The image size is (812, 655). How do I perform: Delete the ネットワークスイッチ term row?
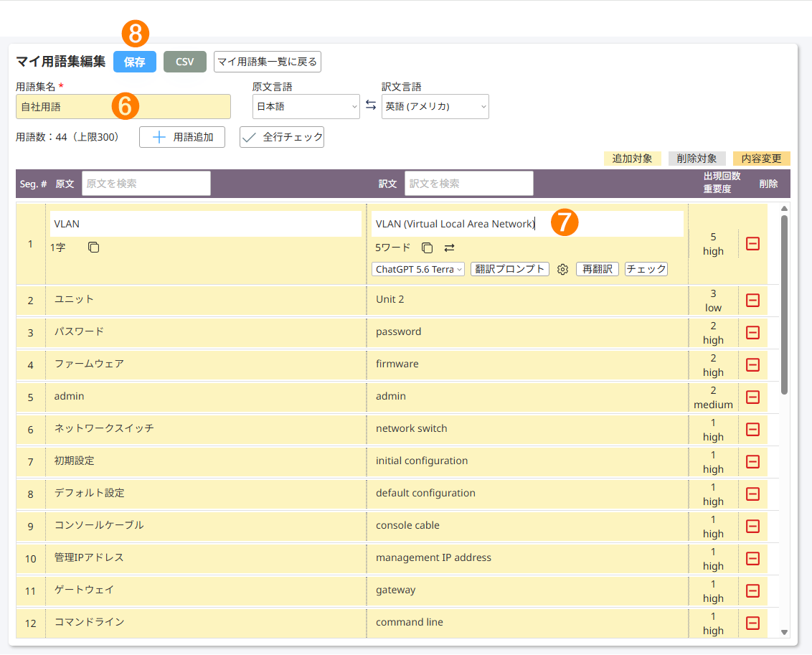(x=753, y=429)
